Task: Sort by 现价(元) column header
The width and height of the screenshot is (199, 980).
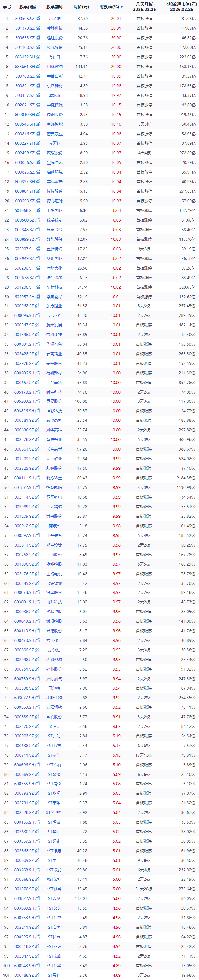Action: (x=81, y=7)
